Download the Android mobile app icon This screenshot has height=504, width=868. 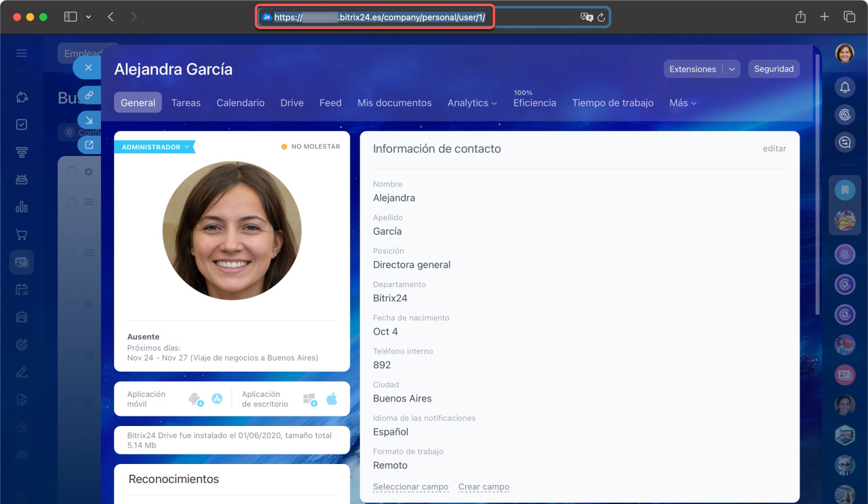pos(195,399)
